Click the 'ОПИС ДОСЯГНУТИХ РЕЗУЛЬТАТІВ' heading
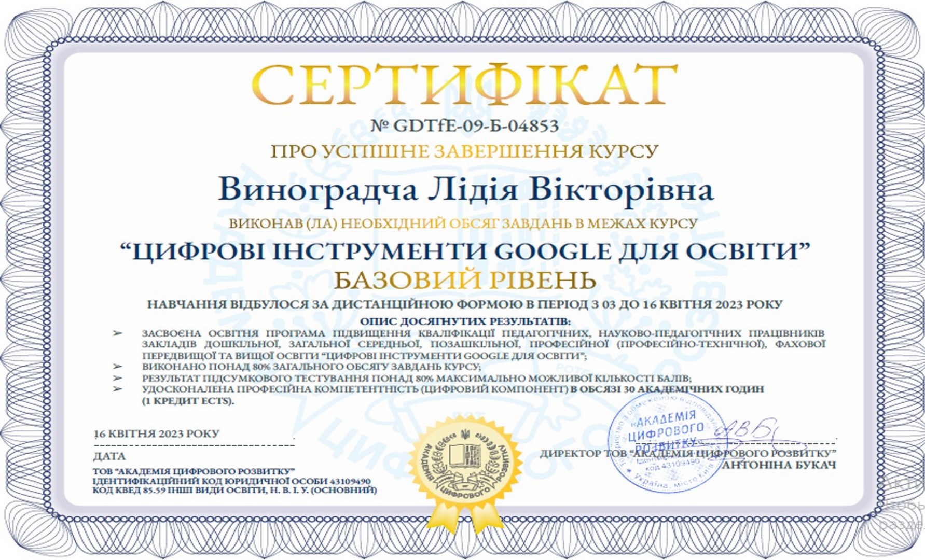Viewport: 925px width, 560px height. click(465, 321)
